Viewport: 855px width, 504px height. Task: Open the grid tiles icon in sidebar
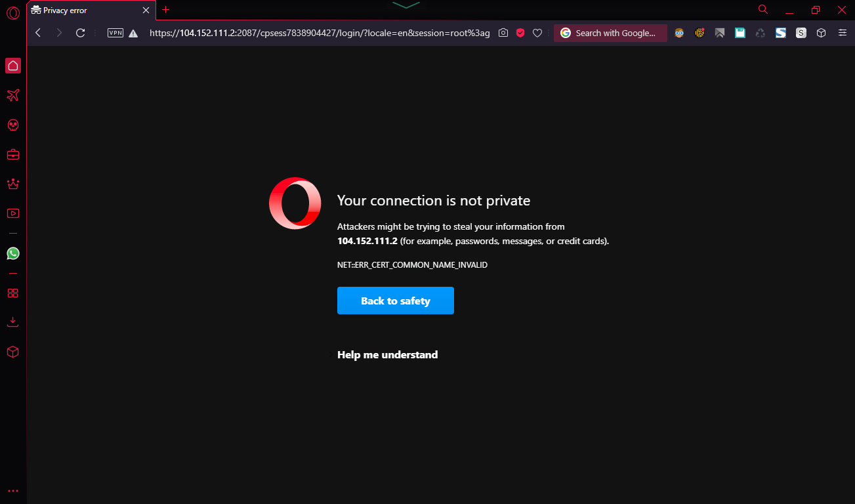click(x=13, y=293)
